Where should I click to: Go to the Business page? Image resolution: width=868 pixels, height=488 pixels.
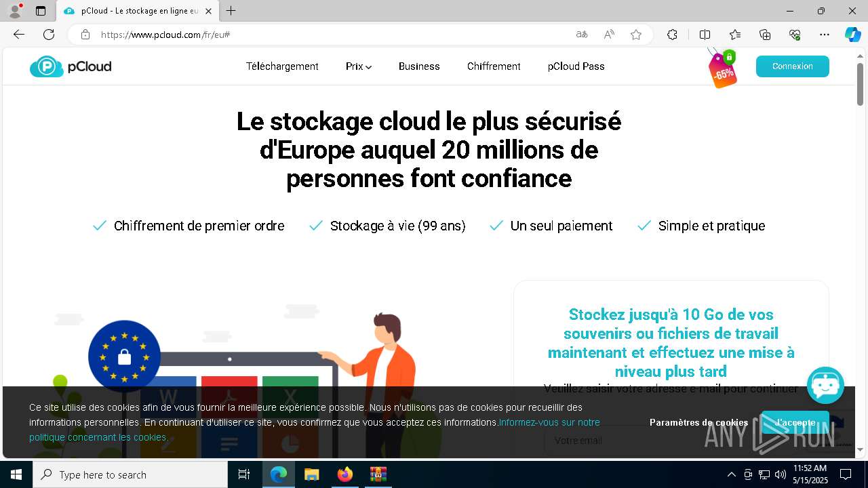(419, 66)
